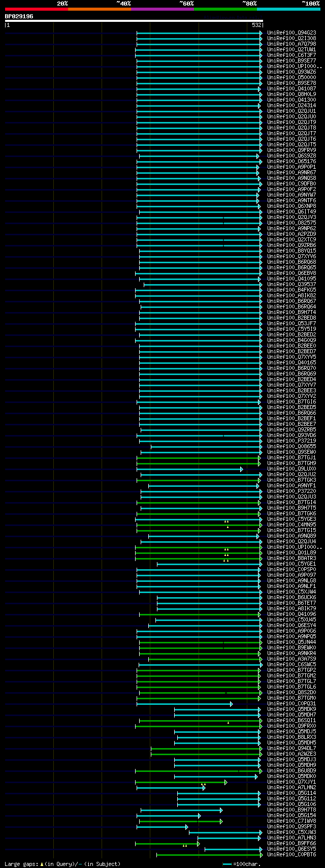
Task: Click the green ~80% identity legend bar
Action: tap(225, 9)
